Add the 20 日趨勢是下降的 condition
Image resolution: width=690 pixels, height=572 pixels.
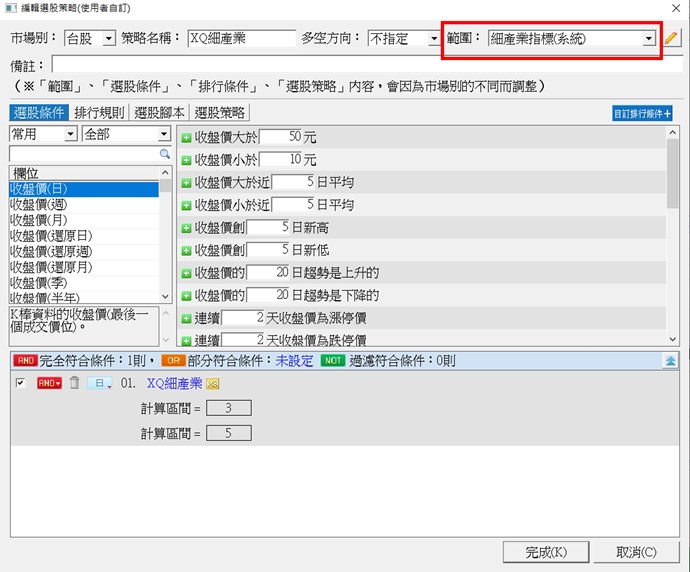pos(186,296)
